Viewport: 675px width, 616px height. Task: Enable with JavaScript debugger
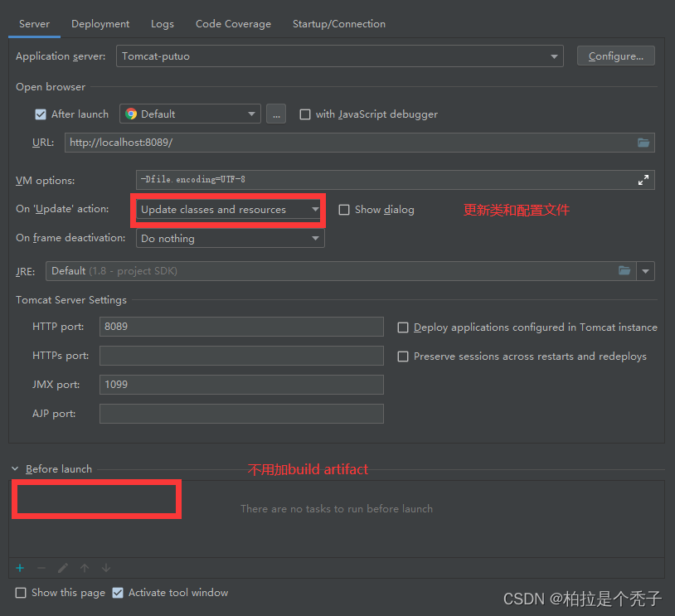point(306,114)
